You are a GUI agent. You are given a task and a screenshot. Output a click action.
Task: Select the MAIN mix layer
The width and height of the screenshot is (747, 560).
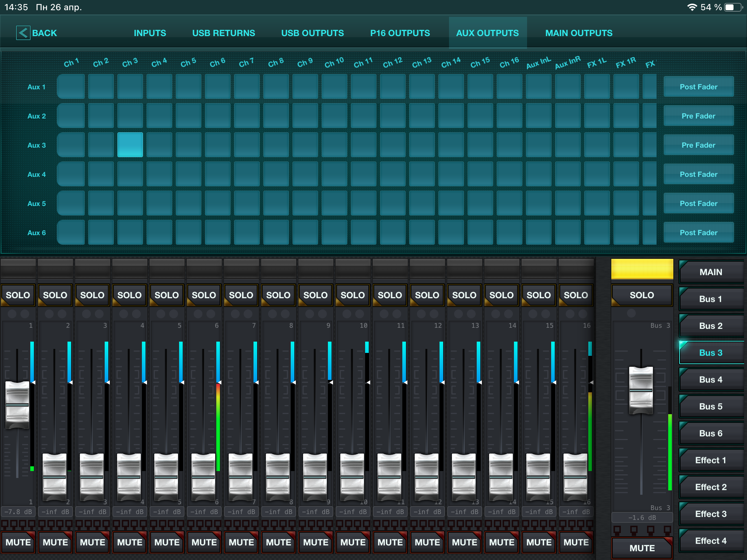[711, 272]
